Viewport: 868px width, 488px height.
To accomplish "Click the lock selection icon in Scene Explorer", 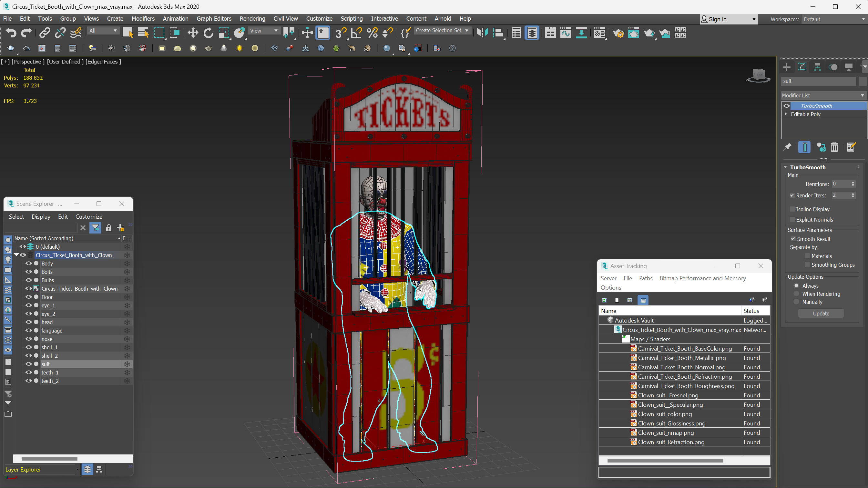I will point(108,228).
